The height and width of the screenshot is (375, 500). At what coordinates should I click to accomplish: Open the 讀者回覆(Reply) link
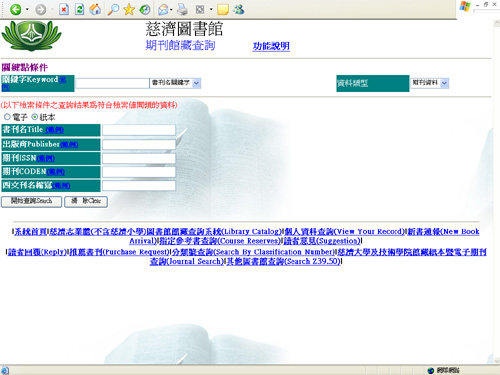coord(37,252)
